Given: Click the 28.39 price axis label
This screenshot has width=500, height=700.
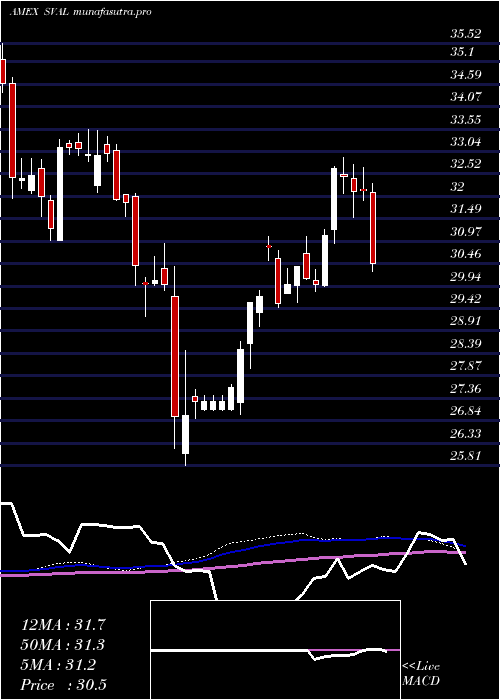Looking at the screenshot, I should (466, 344).
